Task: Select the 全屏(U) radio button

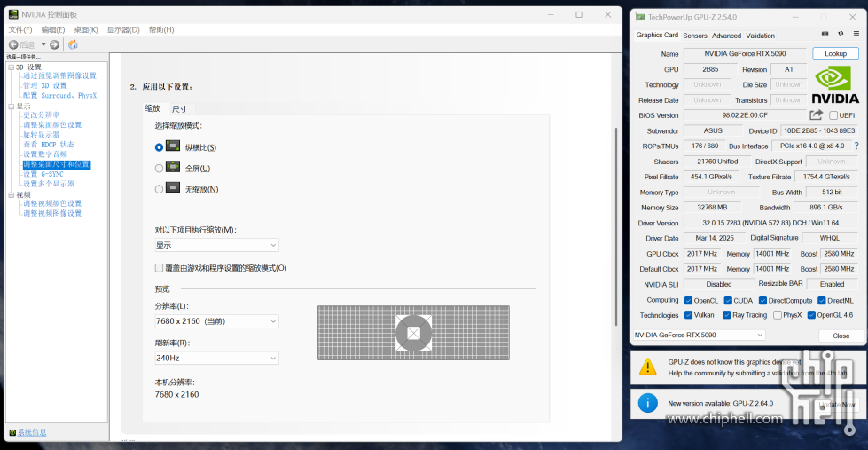Action: (159, 168)
